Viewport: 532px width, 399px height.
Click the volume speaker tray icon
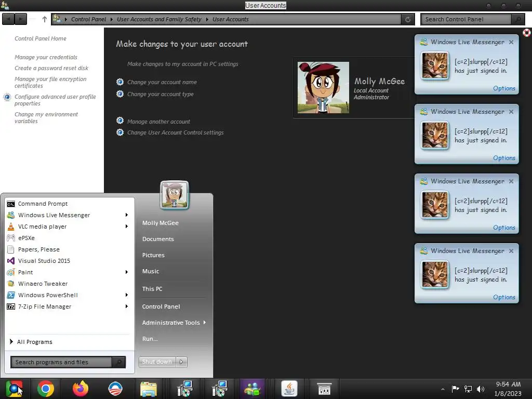pos(481,389)
